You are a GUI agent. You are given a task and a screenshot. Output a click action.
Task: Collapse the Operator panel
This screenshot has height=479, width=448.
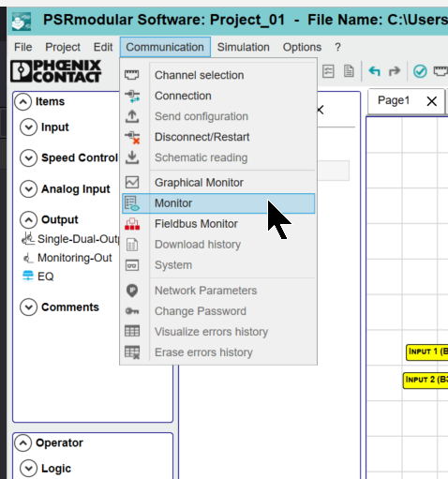22,442
